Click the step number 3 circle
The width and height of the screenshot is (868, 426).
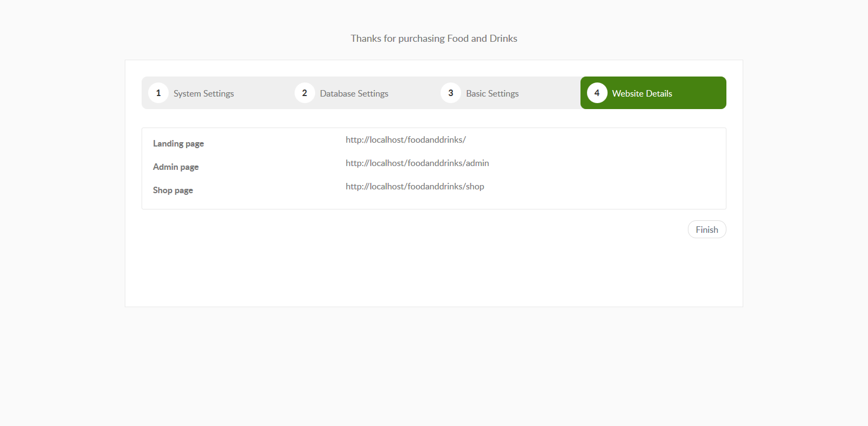[x=451, y=93]
